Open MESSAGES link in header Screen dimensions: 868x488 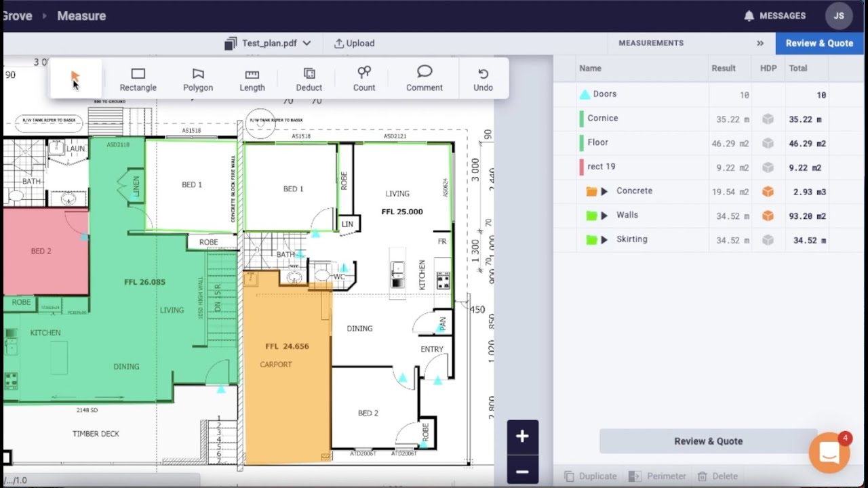point(783,16)
